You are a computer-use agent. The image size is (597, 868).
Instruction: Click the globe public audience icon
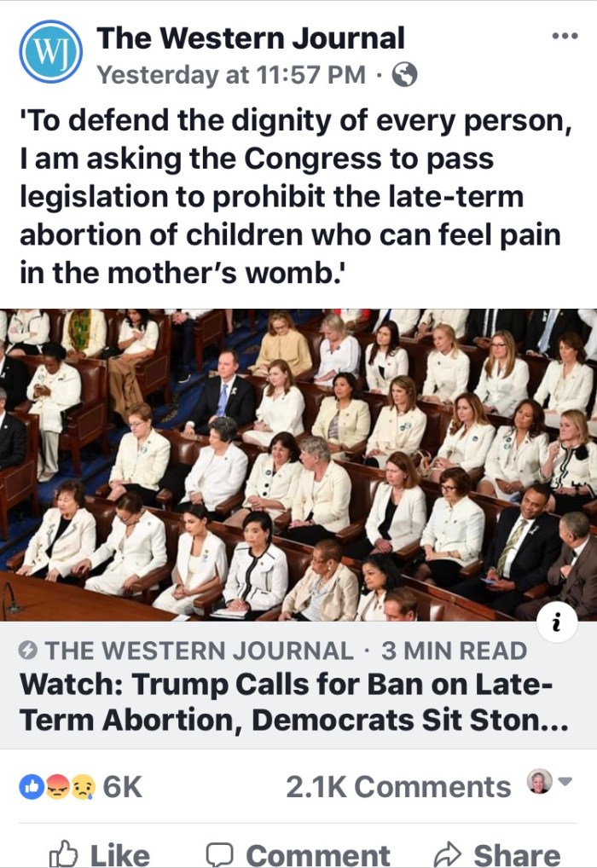click(405, 74)
